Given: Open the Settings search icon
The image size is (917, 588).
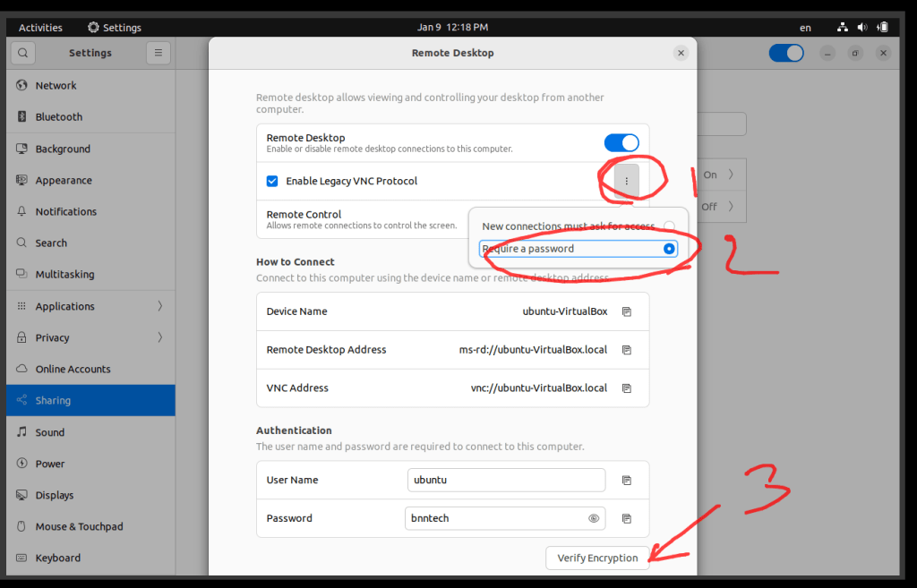Looking at the screenshot, I should point(23,53).
